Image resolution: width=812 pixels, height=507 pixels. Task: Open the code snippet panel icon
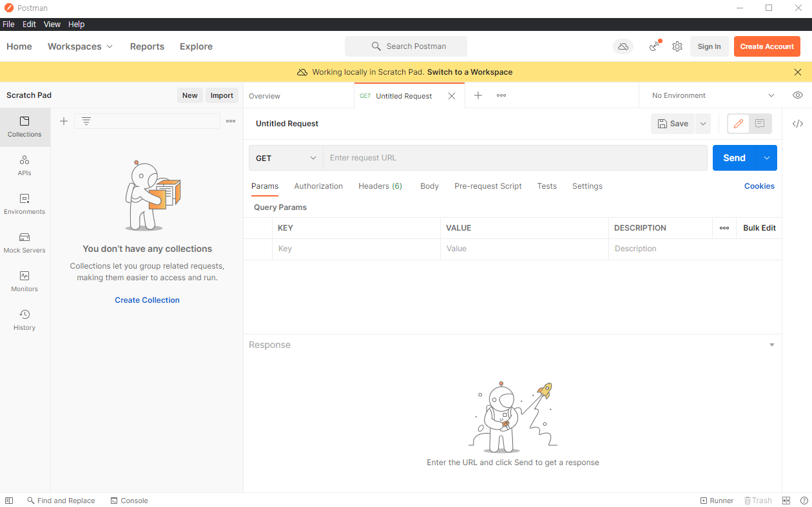click(797, 124)
